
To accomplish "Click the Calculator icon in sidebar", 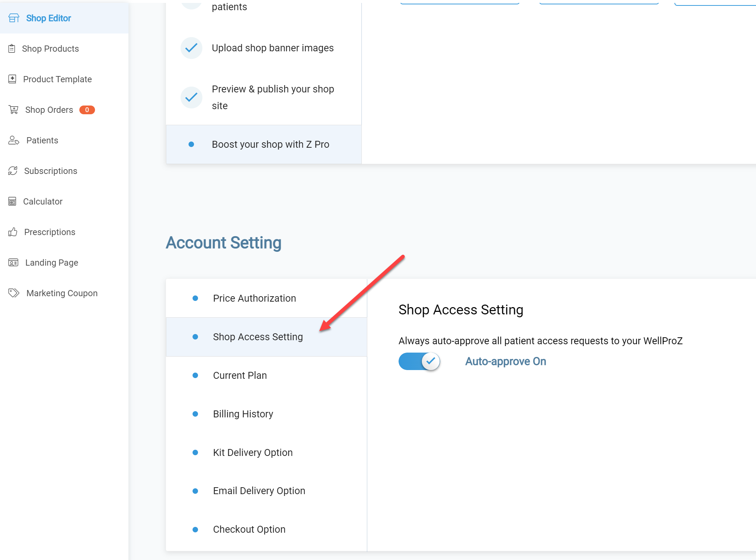I will click(12, 201).
